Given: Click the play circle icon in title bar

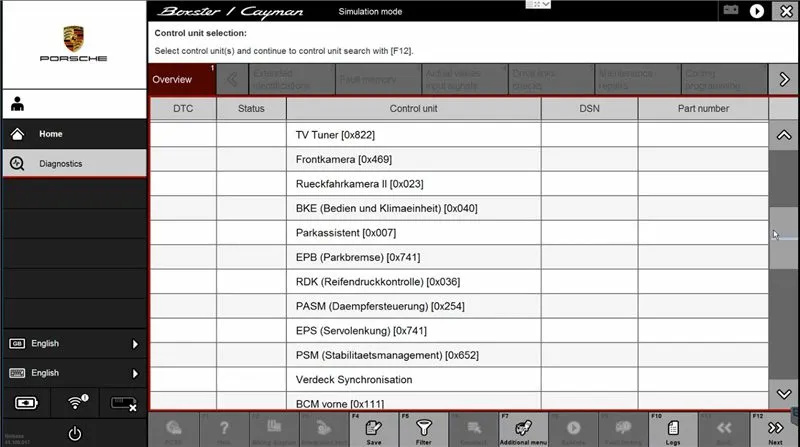Looking at the screenshot, I should point(757,11).
